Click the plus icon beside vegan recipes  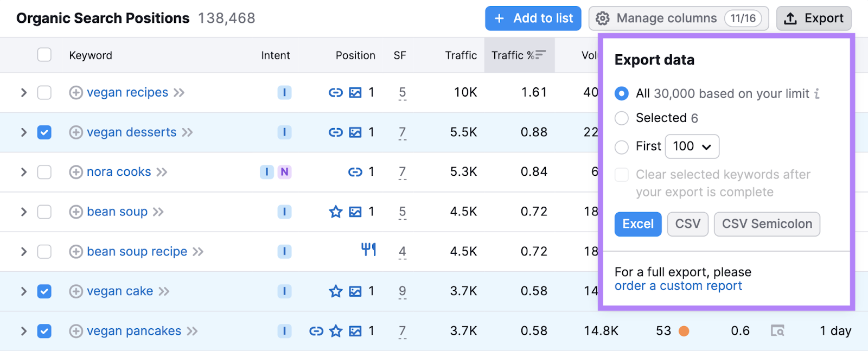click(x=76, y=93)
